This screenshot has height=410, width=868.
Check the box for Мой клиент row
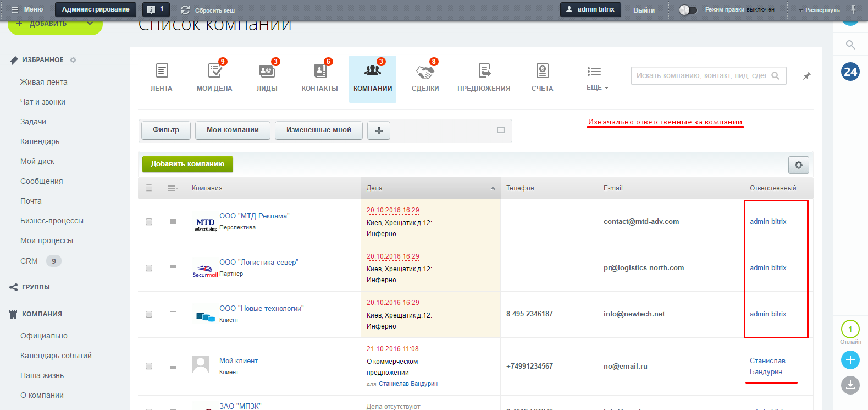(x=149, y=366)
